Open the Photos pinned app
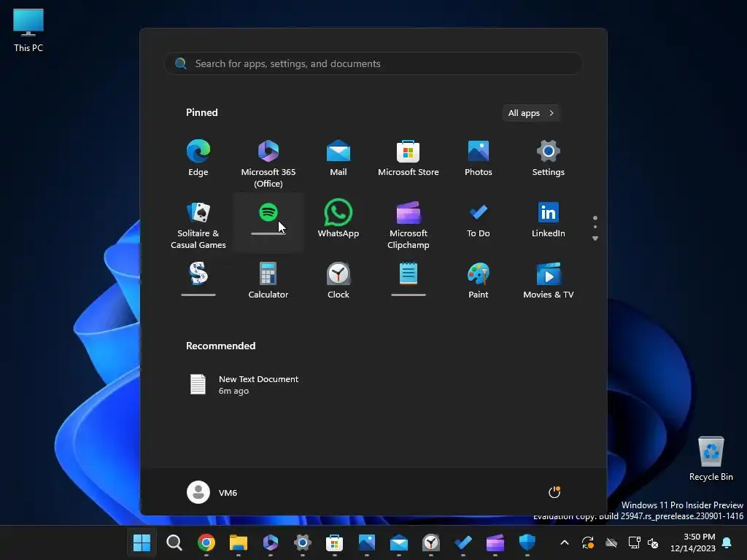Screen dimensions: 747x560 tap(479, 158)
